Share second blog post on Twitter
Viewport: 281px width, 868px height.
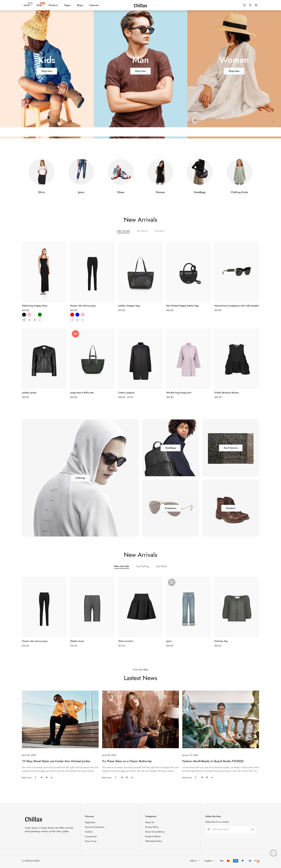[122, 777]
